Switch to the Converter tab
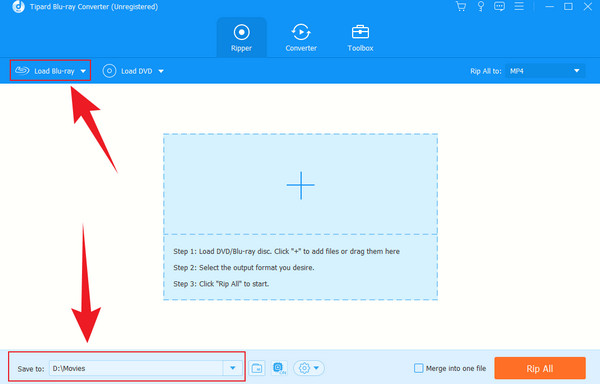The width and height of the screenshot is (600, 384). click(301, 38)
